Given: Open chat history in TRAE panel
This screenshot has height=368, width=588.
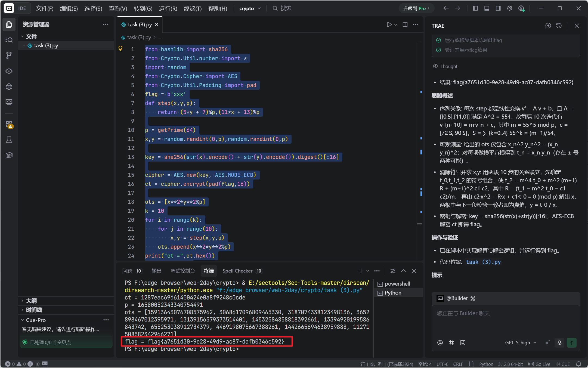Looking at the screenshot, I should 559,26.
